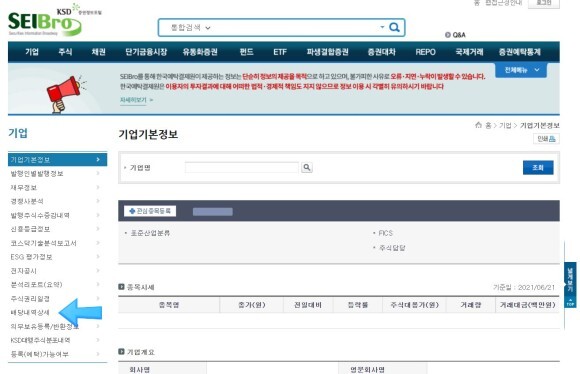The height and width of the screenshot is (374, 580).
Task: Click the 종목시세 section header icon
Action: 121,287
